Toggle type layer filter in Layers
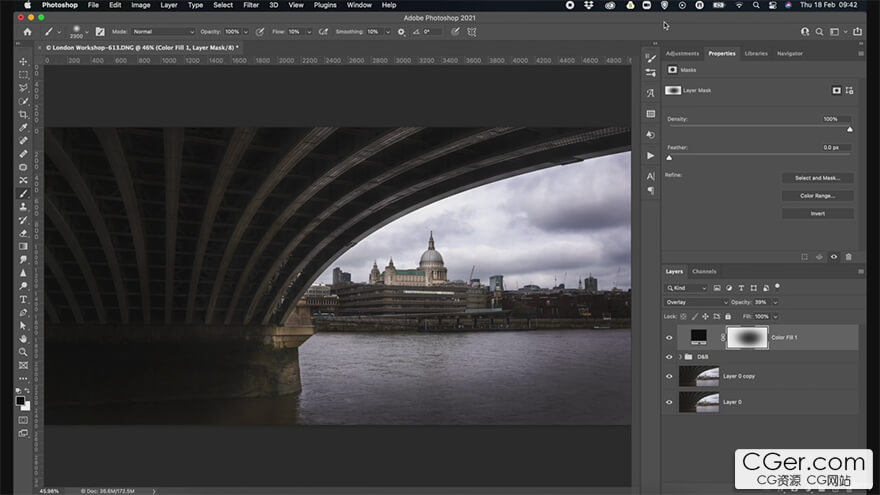880x495 pixels. pyautogui.click(x=741, y=288)
